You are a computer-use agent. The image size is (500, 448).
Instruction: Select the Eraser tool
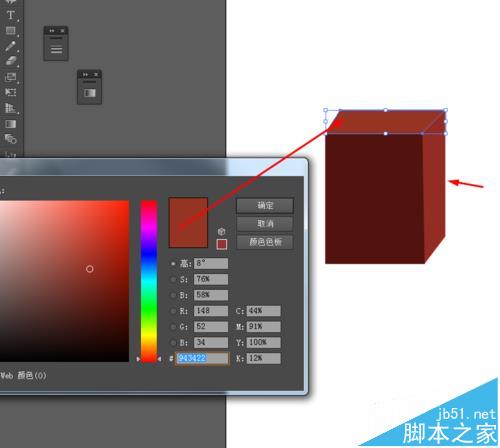tap(11, 61)
